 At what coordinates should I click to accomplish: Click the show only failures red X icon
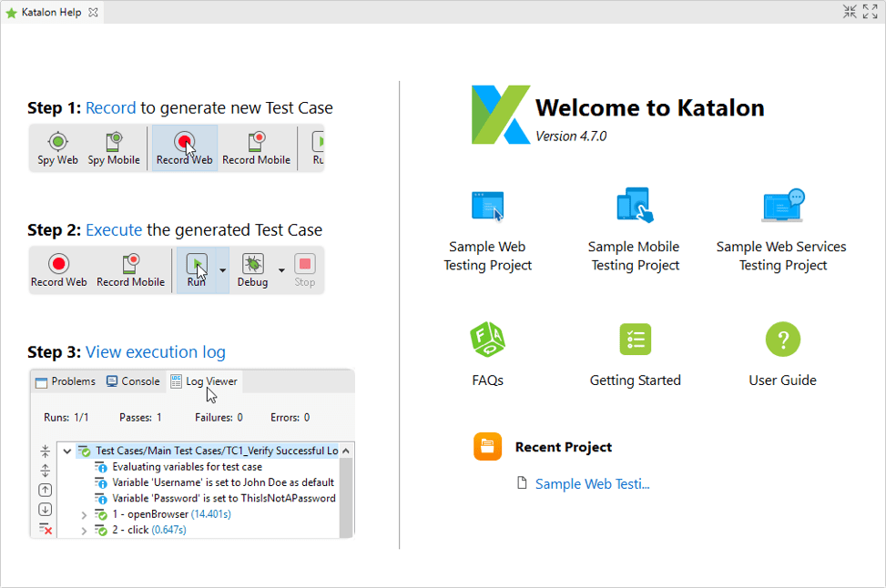[46, 529]
